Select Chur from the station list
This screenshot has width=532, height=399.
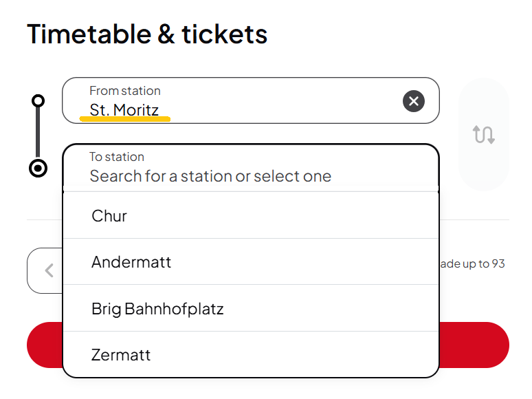251,215
